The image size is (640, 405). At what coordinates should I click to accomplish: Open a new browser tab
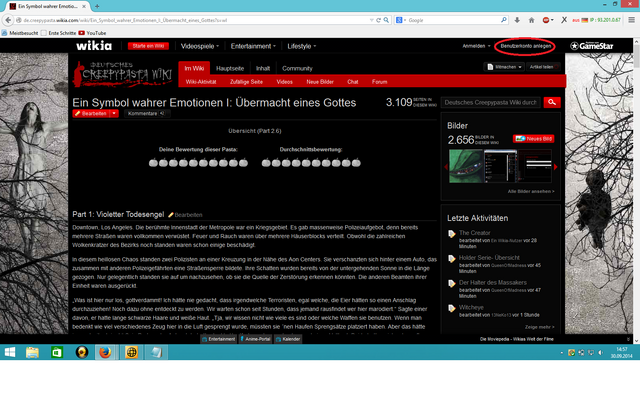[97, 6]
